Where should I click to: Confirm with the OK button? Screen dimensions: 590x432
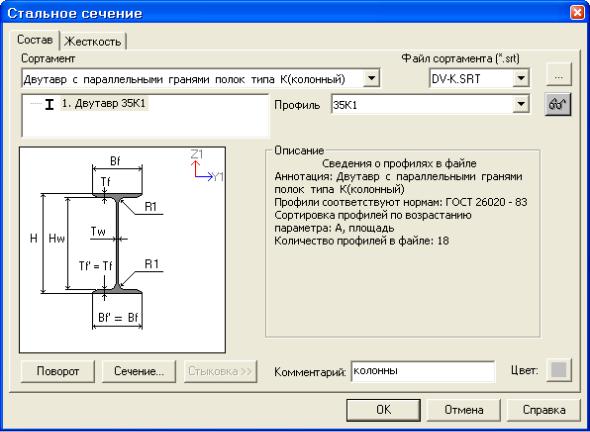[x=383, y=410]
